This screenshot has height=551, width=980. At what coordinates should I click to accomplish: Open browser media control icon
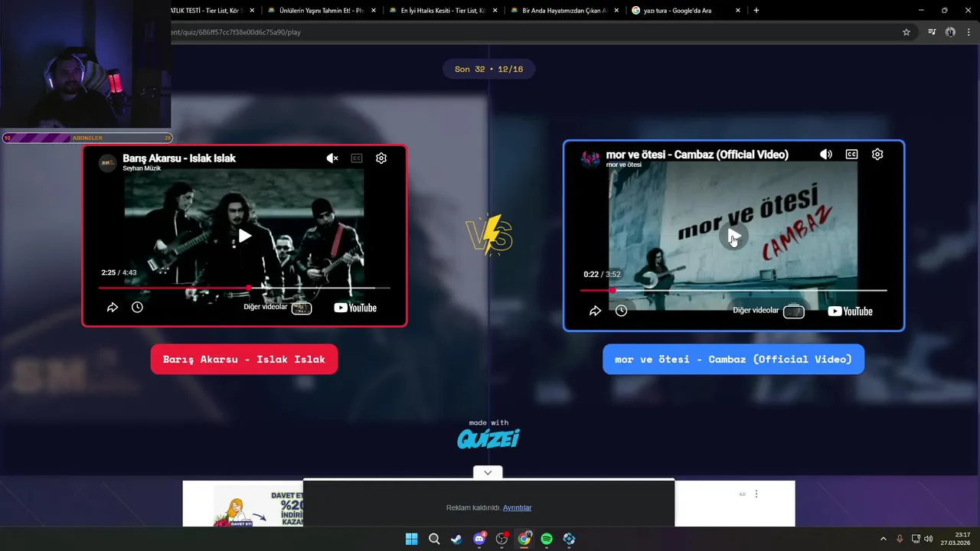pyautogui.click(x=932, y=32)
